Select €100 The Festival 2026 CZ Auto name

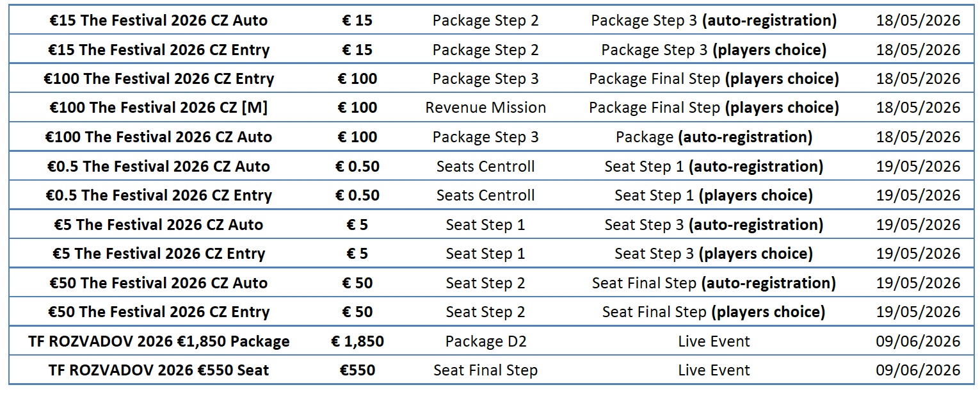click(x=159, y=137)
